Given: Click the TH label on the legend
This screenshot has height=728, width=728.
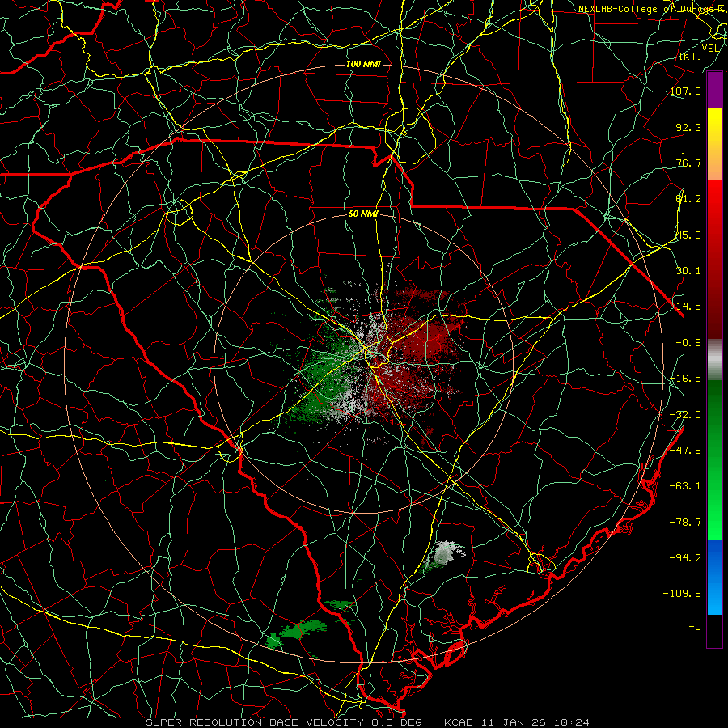Looking at the screenshot, I should click(x=695, y=630).
